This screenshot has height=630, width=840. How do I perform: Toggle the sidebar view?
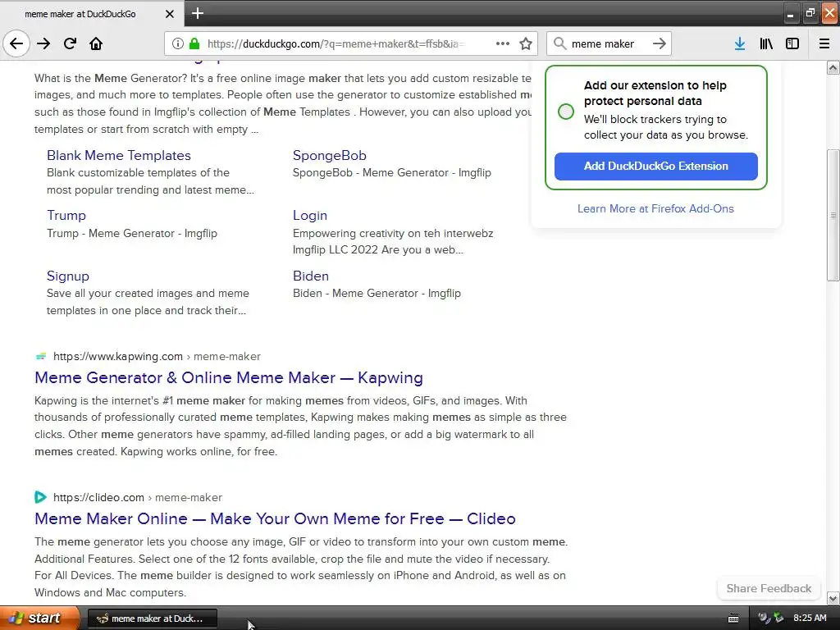pyautogui.click(x=792, y=43)
